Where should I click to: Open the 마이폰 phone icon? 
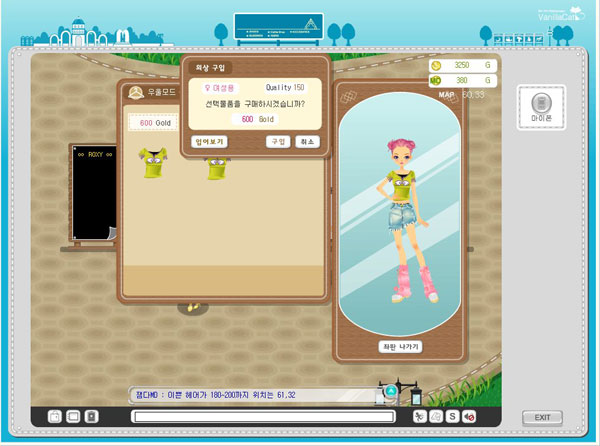pyautogui.click(x=539, y=108)
